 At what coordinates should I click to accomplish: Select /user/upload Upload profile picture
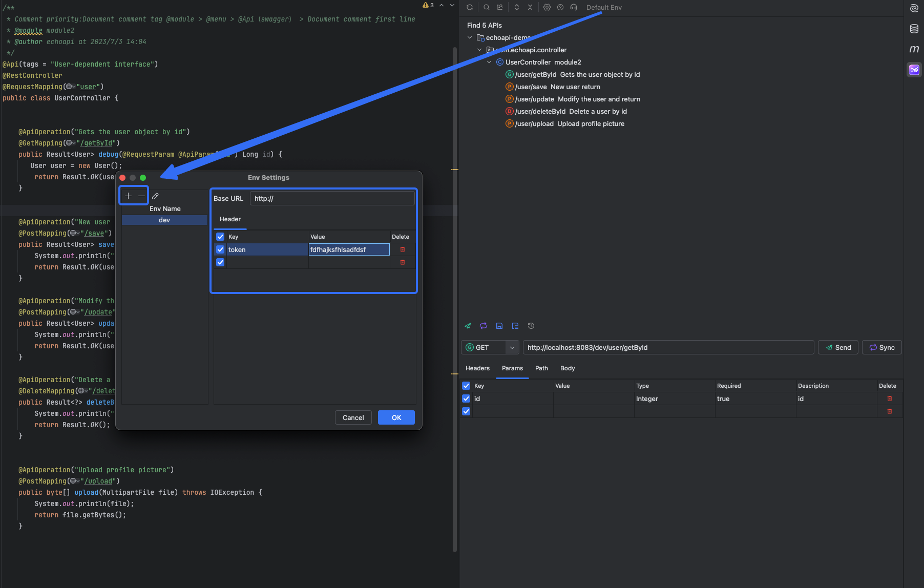[565, 123]
